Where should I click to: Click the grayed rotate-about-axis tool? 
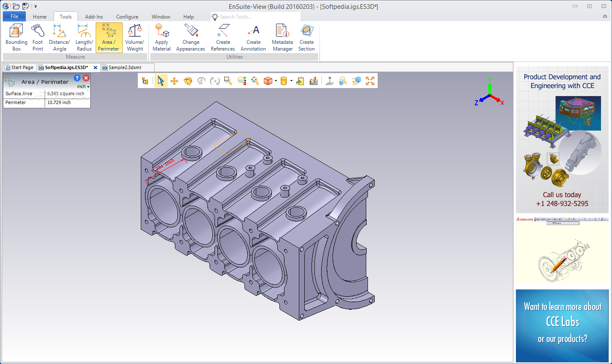click(201, 81)
